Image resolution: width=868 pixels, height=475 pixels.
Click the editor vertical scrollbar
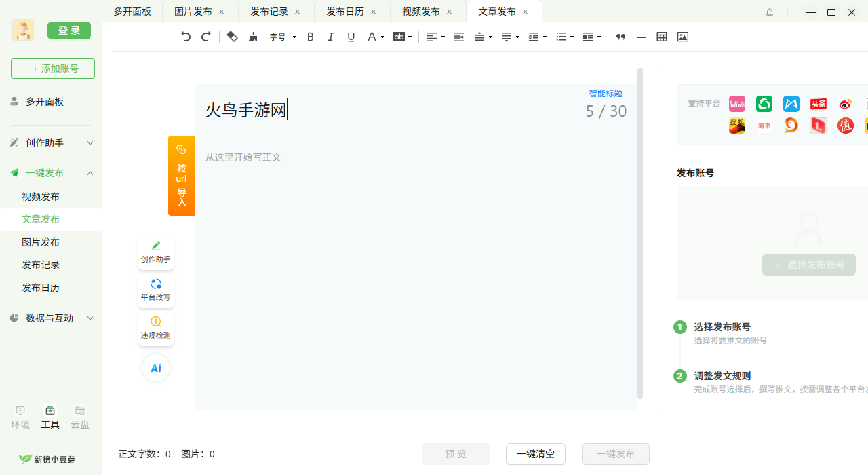640,233
